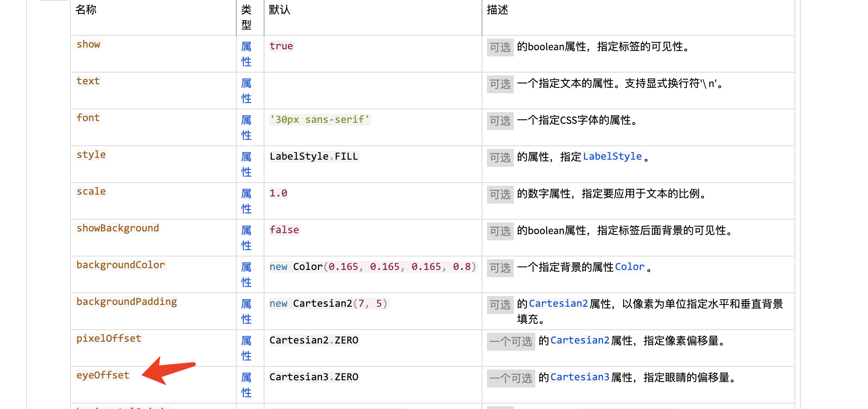Follow the Cartesian2 link in the backgroundPadding description
This screenshot has width=868, height=409.
[x=558, y=304]
